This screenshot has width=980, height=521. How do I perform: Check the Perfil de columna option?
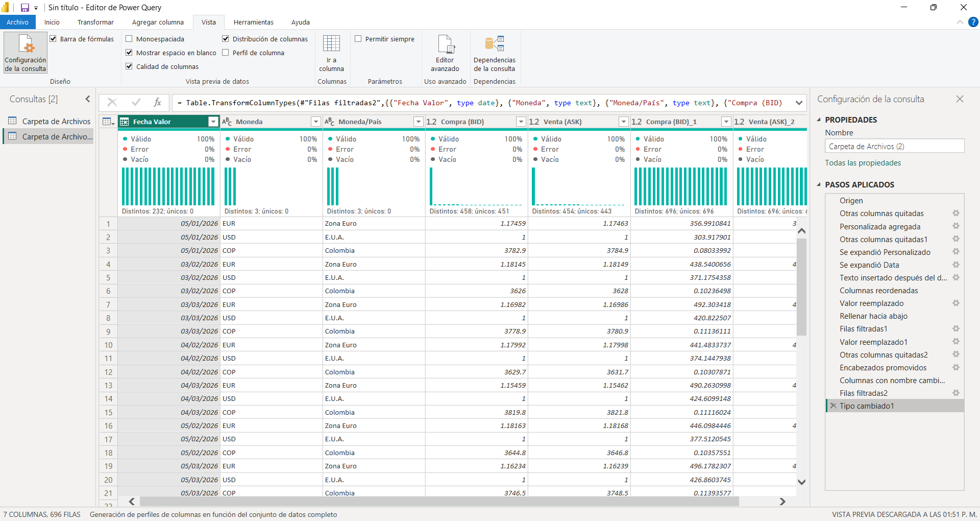[x=226, y=53]
